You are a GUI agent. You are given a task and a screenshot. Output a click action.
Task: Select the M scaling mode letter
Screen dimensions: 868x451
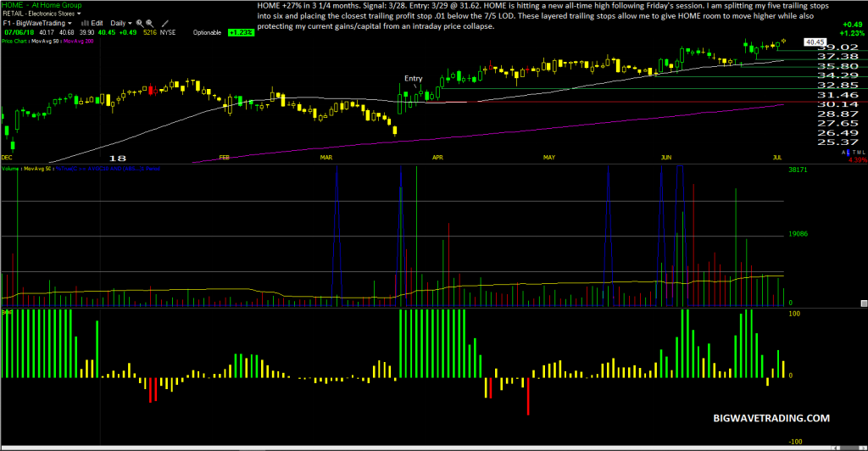tap(859, 153)
